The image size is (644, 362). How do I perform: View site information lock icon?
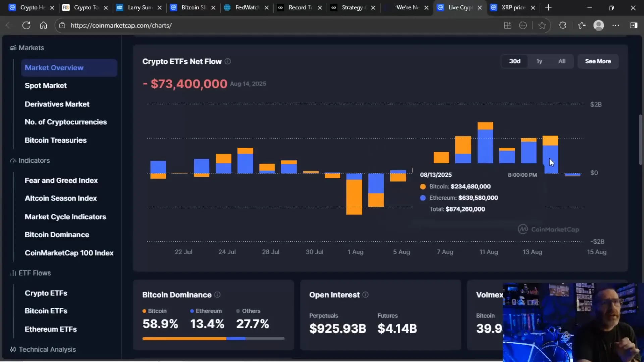pyautogui.click(x=62, y=25)
